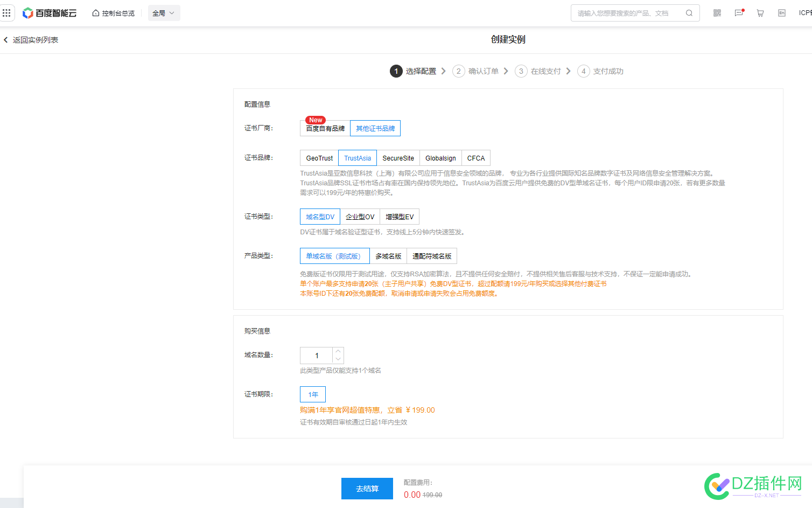812x508 pixels.
Task: Open the QR code icon
Action: (x=717, y=13)
